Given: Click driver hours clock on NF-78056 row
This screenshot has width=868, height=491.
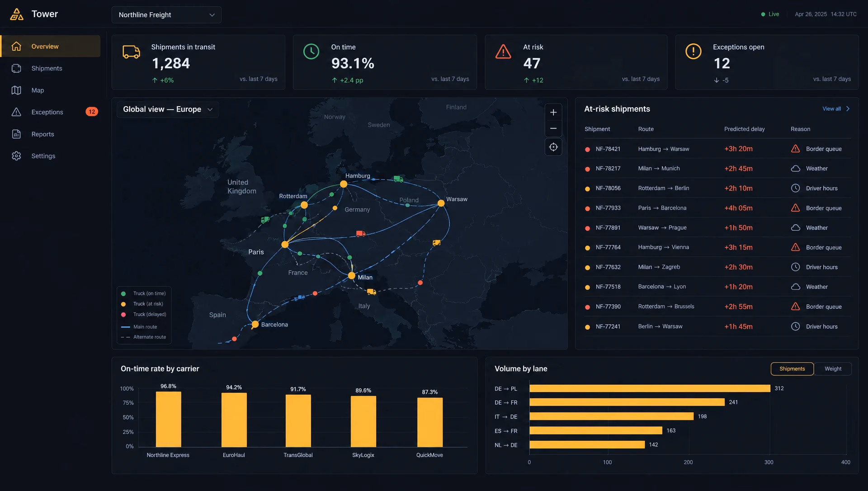Looking at the screenshot, I should [x=795, y=188].
